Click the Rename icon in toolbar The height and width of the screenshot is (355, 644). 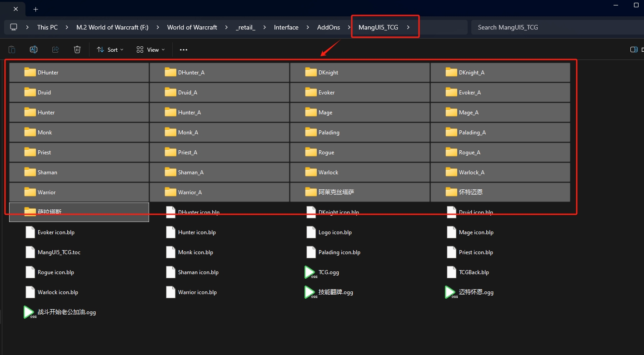point(34,49)
